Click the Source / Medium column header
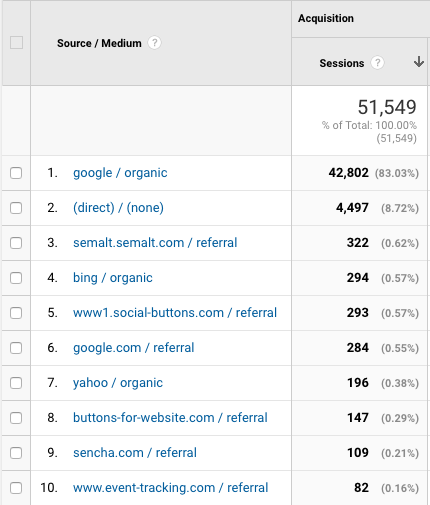 click(99, 43)
